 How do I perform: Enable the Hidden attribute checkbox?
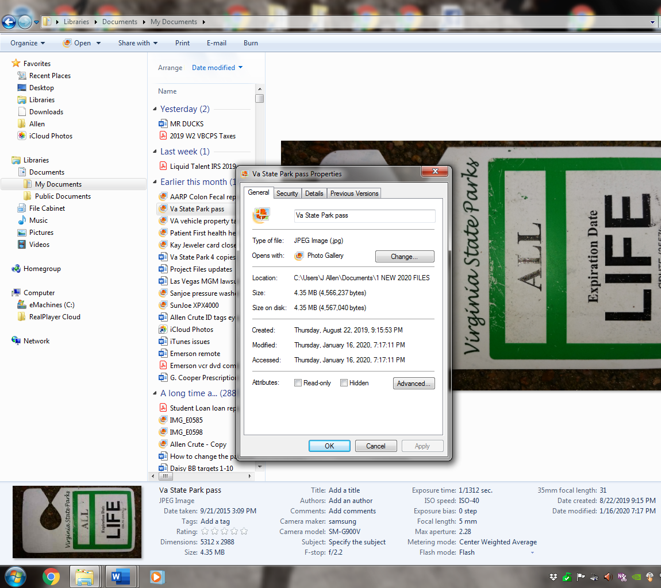tap(344, 383)
